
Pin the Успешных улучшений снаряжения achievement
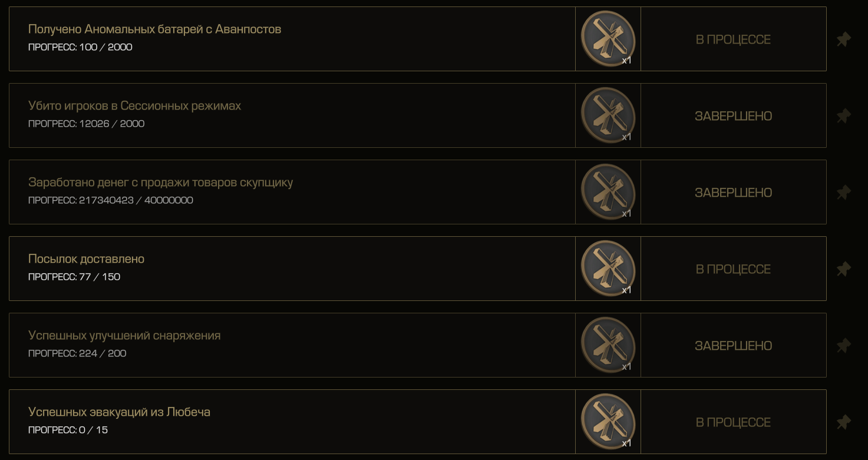pos(844,346)
